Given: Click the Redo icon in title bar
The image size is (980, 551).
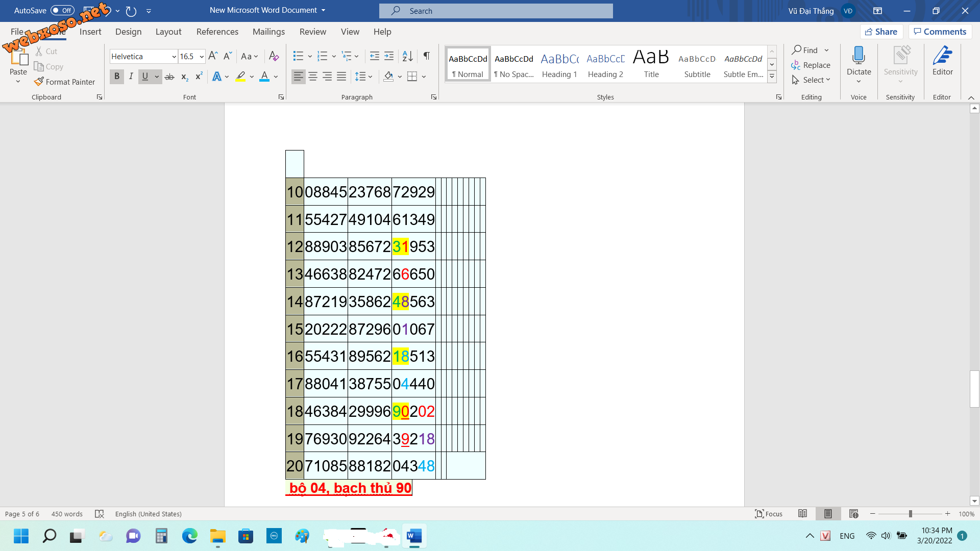Looking at the screenshot, I should (x=131, y=11).
